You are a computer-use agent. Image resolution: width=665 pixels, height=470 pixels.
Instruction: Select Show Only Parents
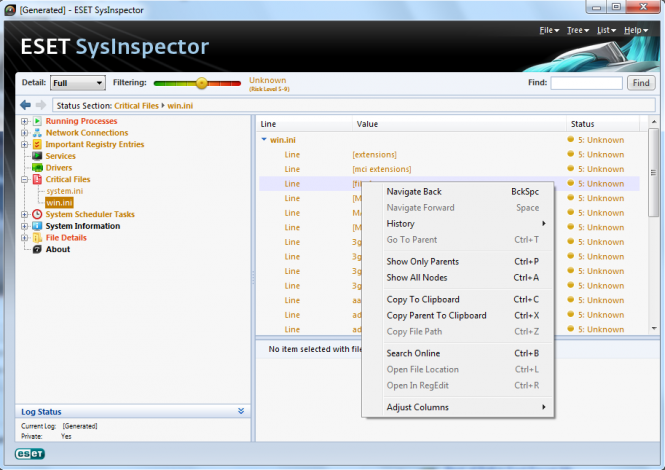(458, 262)
